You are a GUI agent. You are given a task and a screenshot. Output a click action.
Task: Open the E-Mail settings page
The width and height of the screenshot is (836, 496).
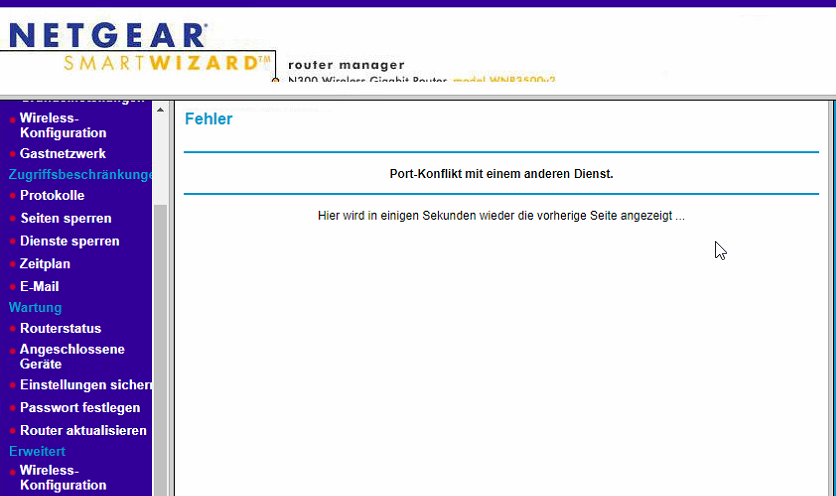click(x=39, y=286)
